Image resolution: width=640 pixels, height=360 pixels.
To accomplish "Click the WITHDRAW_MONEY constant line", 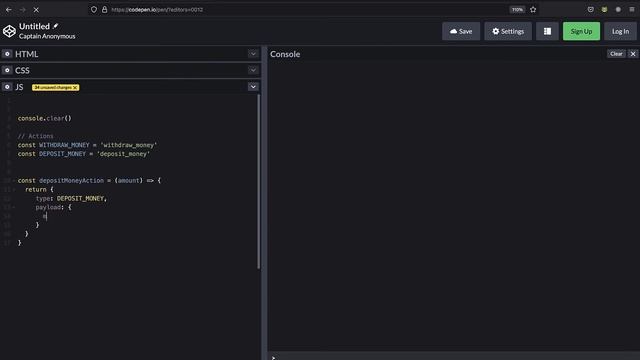I will click(87, 145).
